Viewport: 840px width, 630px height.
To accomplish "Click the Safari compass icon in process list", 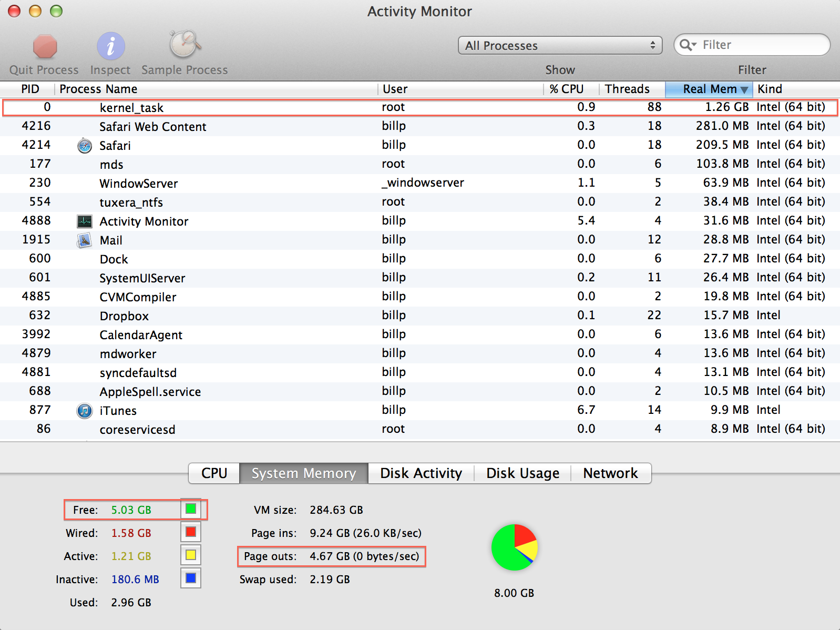I will point(85,146).
